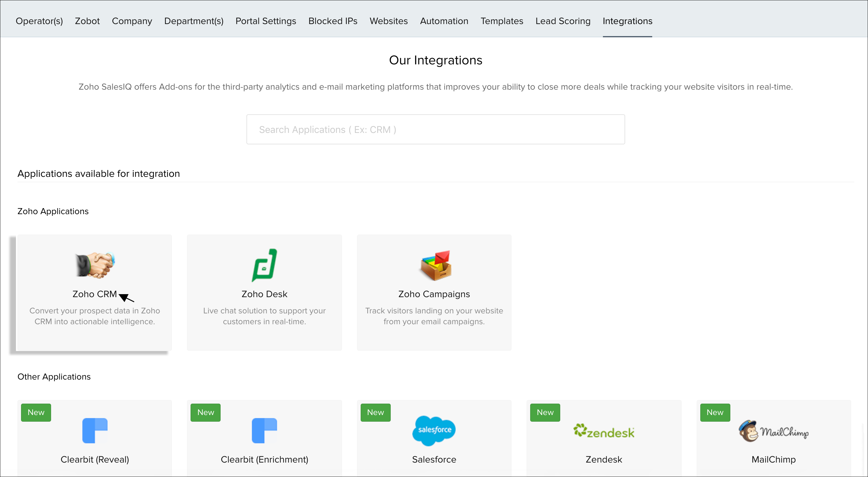
Task: Click the Zendesk logo
Action: [x=604, y=431]
